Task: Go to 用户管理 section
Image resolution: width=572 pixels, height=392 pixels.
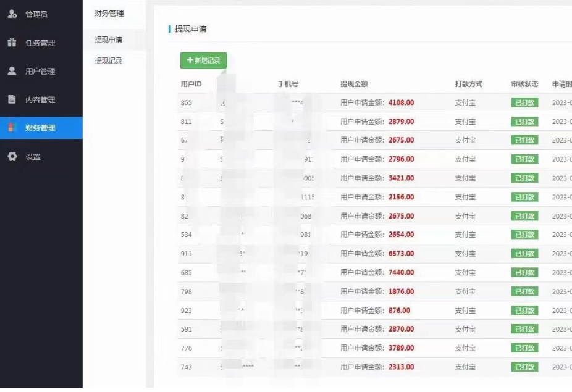Action: (40, 71)
